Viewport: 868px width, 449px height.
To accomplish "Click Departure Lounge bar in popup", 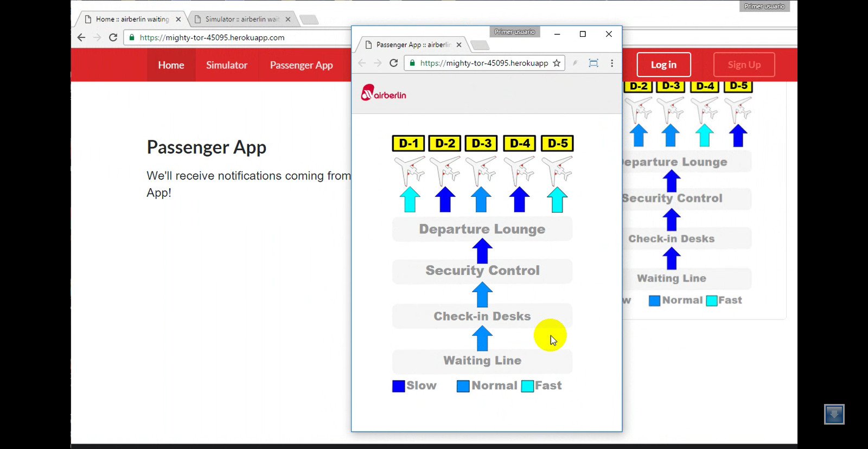I will [482, 229].
